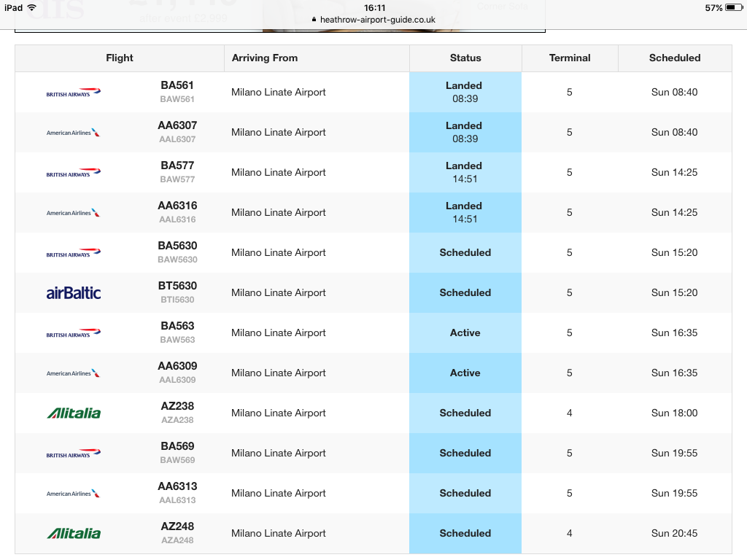The height and width of the screenshot is (560, 747).
Task: Tap the Terminal column header
Action: click(570, 58)
